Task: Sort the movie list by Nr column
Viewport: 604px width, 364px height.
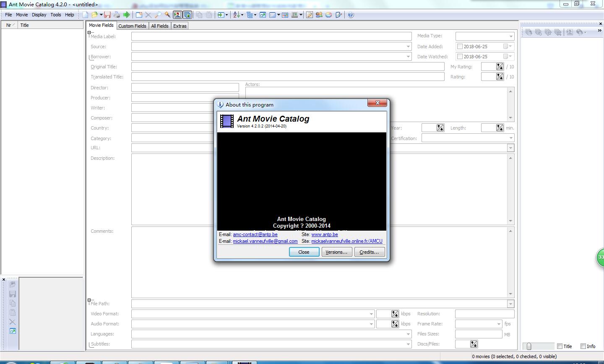Action: coord(10,25)
